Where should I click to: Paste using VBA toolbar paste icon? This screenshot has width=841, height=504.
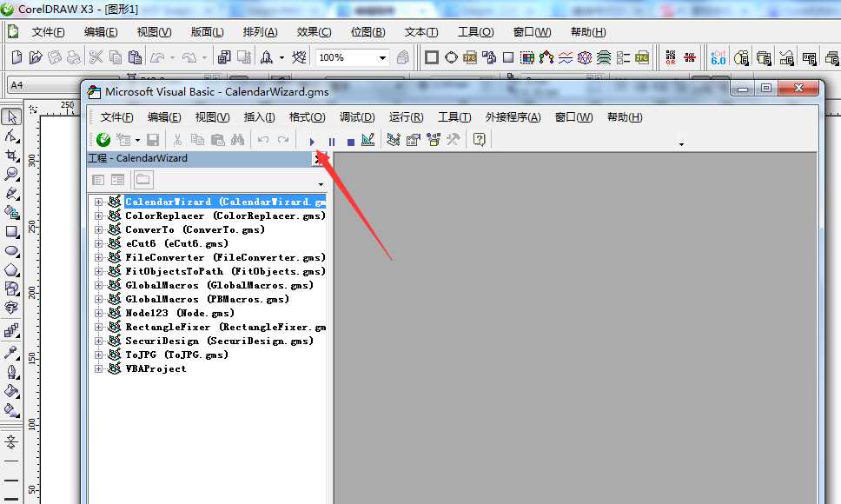218,140
